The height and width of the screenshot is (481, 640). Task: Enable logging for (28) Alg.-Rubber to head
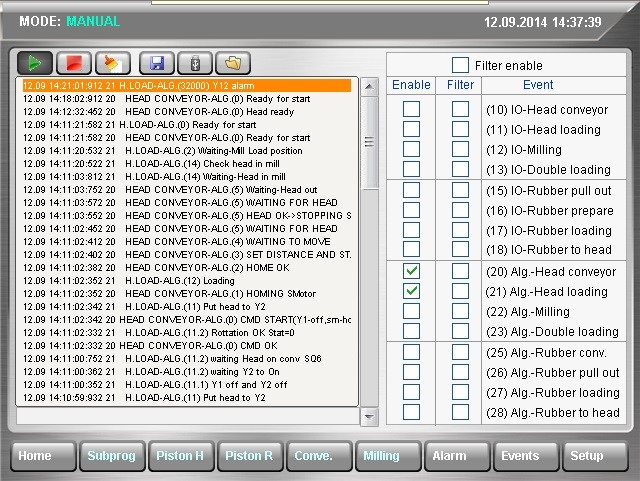pos(411,412)
